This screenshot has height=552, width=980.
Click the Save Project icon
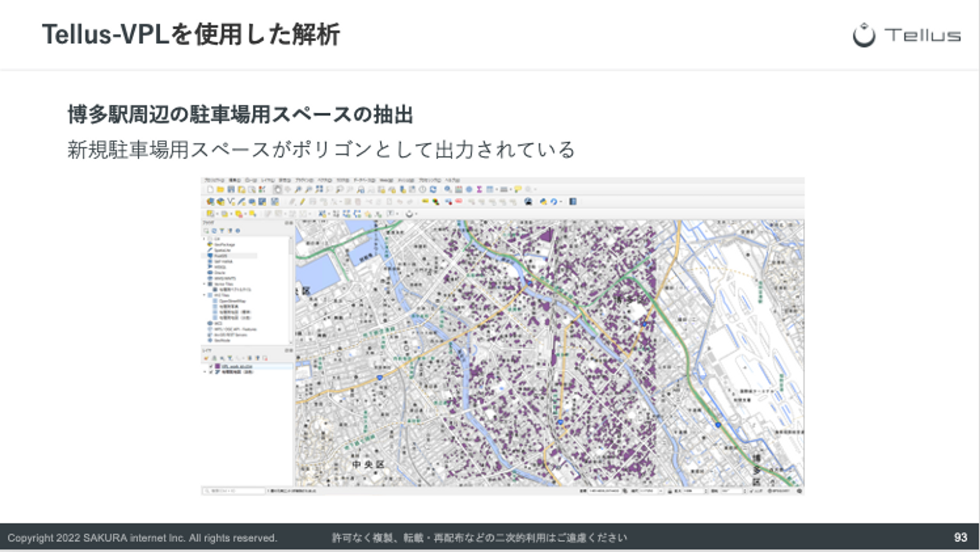tap(231, 189)
